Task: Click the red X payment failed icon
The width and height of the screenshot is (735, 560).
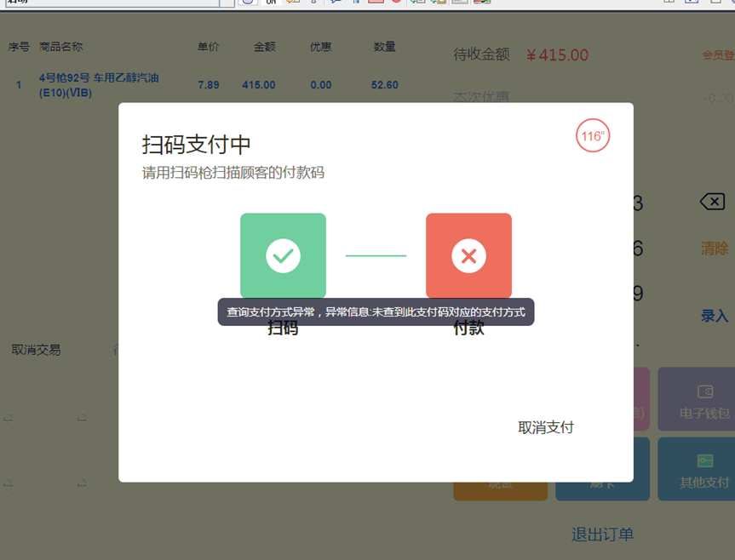Action: click(468, 255)
